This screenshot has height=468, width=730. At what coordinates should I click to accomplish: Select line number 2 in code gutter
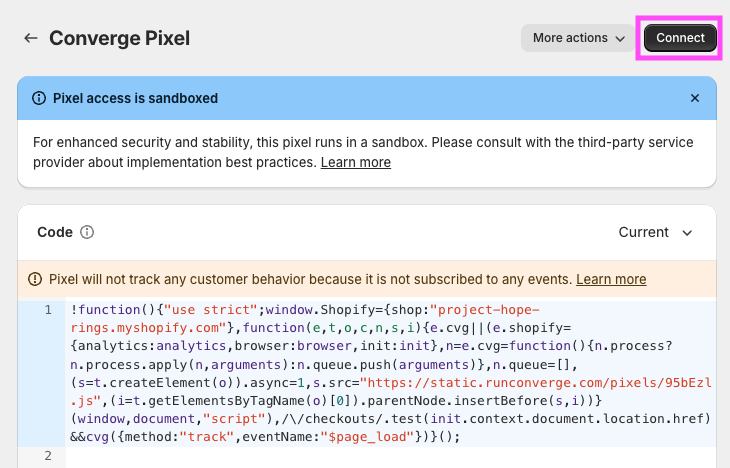[x=47, y=456]
